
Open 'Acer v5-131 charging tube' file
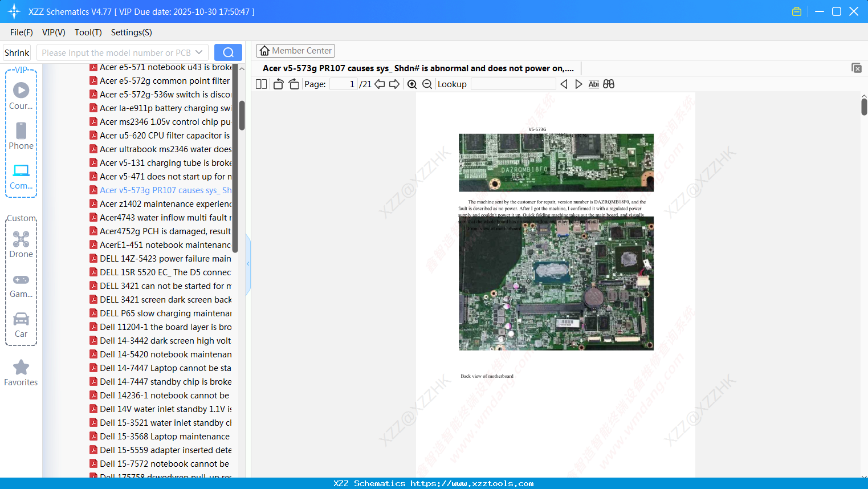tap(160, 163)
